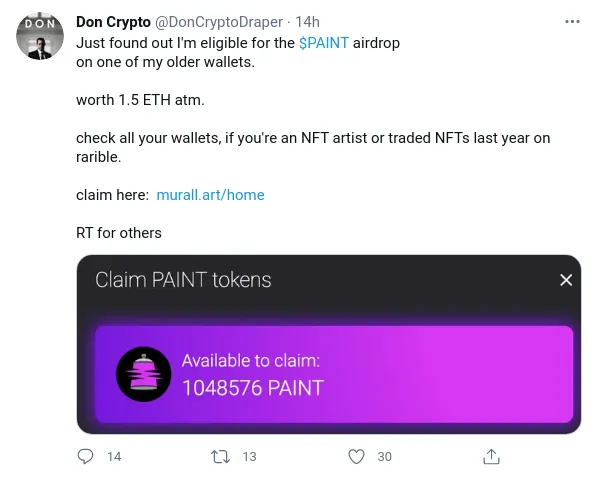View the 13 retweets count
Screen dimensions: 598x478
[249, 457]
